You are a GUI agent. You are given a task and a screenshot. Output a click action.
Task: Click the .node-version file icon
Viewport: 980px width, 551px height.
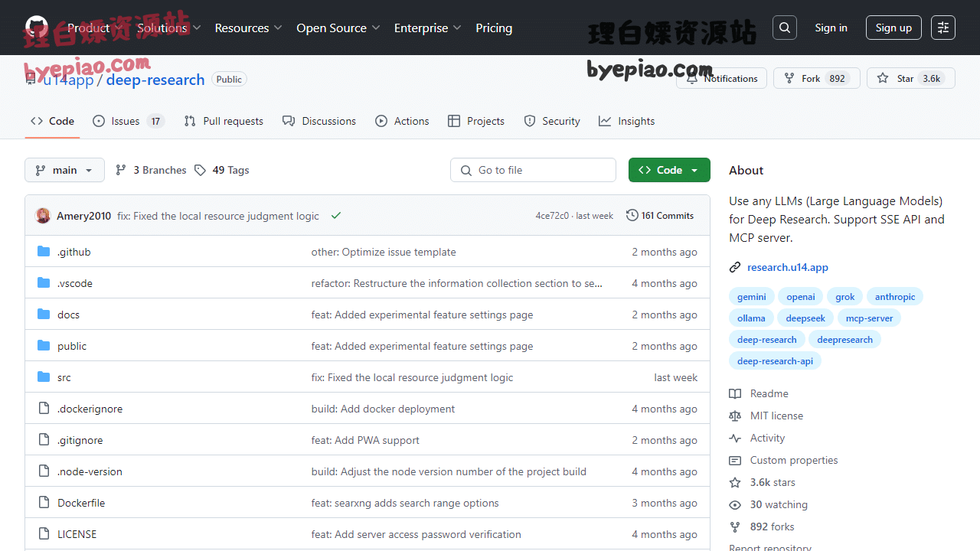click(44, 471)
